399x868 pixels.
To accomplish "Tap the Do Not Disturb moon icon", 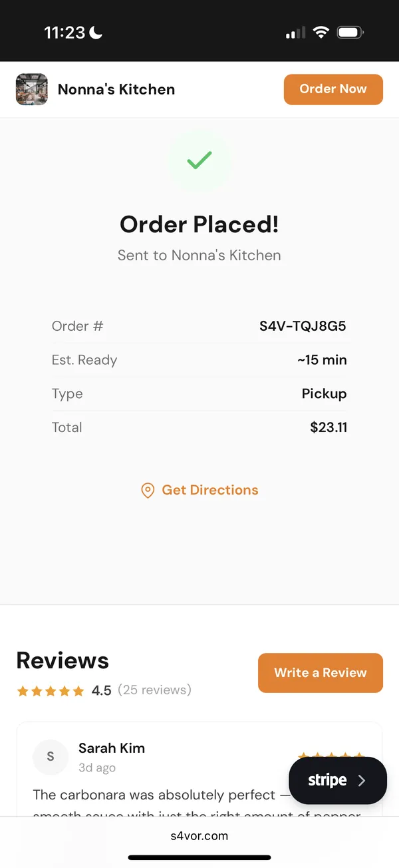I will [x=97, y=31].
